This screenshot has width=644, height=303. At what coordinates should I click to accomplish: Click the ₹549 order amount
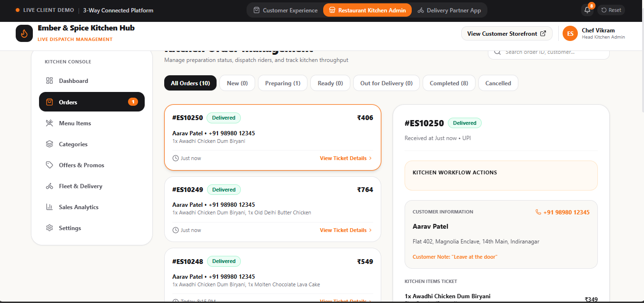click(x=365, y=262)
